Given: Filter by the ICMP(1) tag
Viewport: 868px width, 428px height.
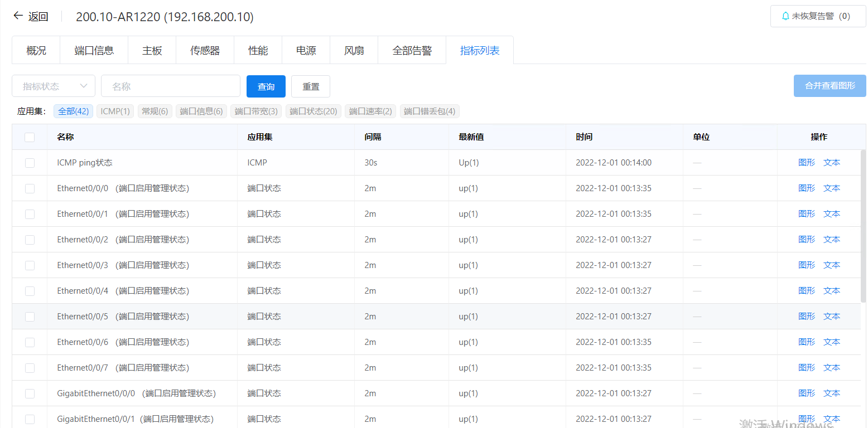Looking at the screenshot, I should 115,111.
